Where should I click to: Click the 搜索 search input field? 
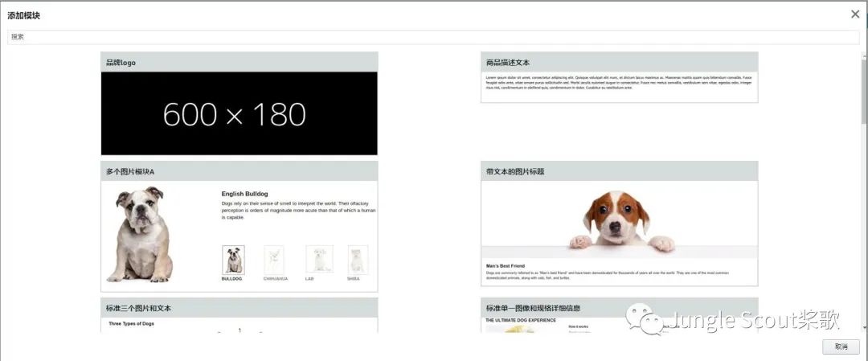433,37
